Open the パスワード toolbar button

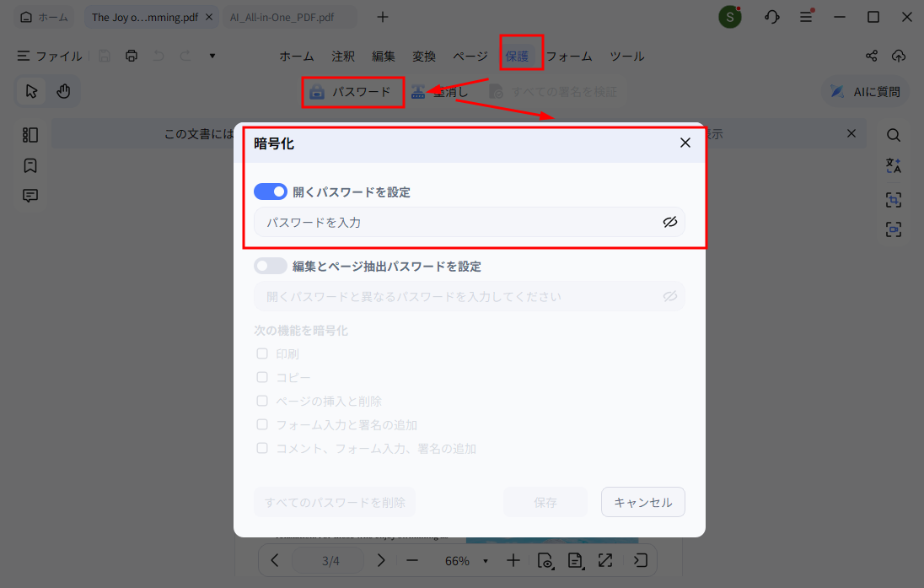coord(352,92)
